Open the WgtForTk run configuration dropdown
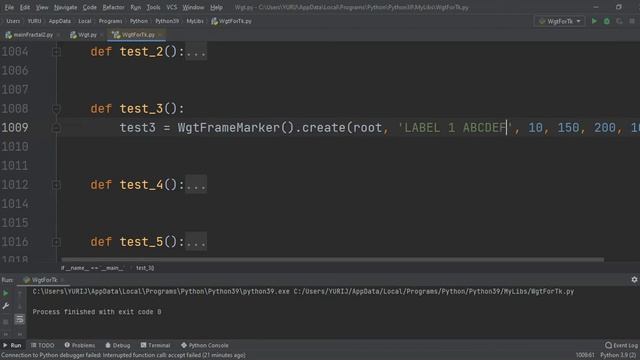 click(x=559, y=21)
